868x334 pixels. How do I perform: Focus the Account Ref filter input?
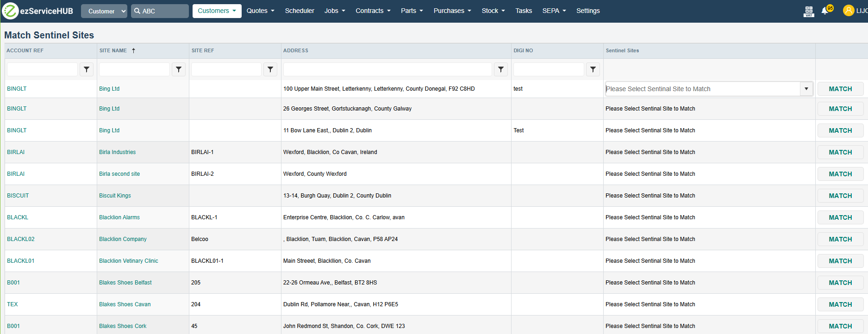[x=42, y=69]
